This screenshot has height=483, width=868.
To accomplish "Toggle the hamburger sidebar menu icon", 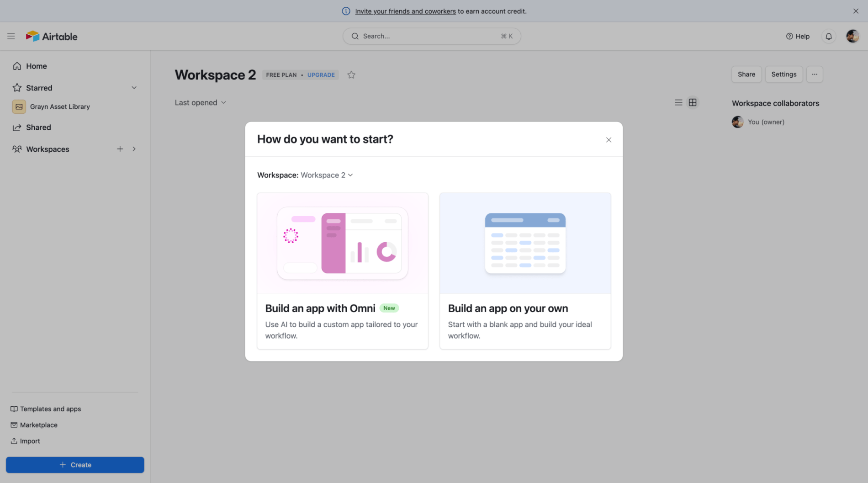I will (11, 36).
